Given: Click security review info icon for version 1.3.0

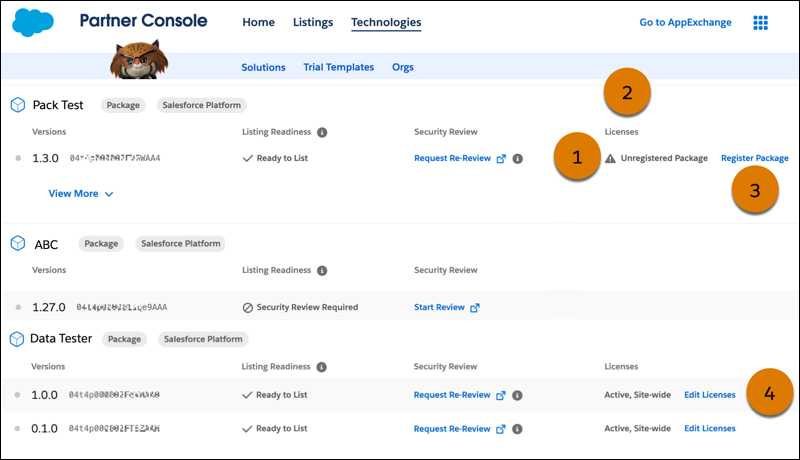Looking at the screenshot, I should (x=517, y=159).
